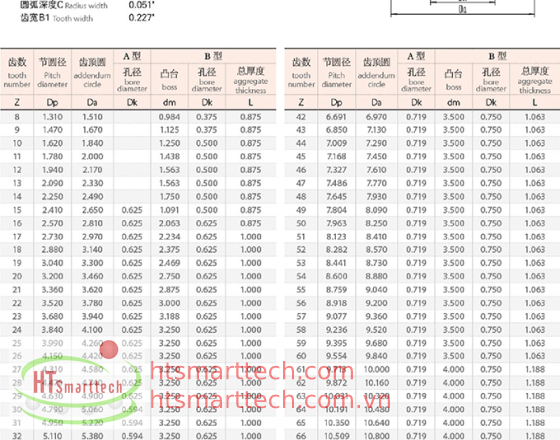Select the right table B型 column header
The width and height of the screenshot is (560, 440).
[x=497, y=56]
